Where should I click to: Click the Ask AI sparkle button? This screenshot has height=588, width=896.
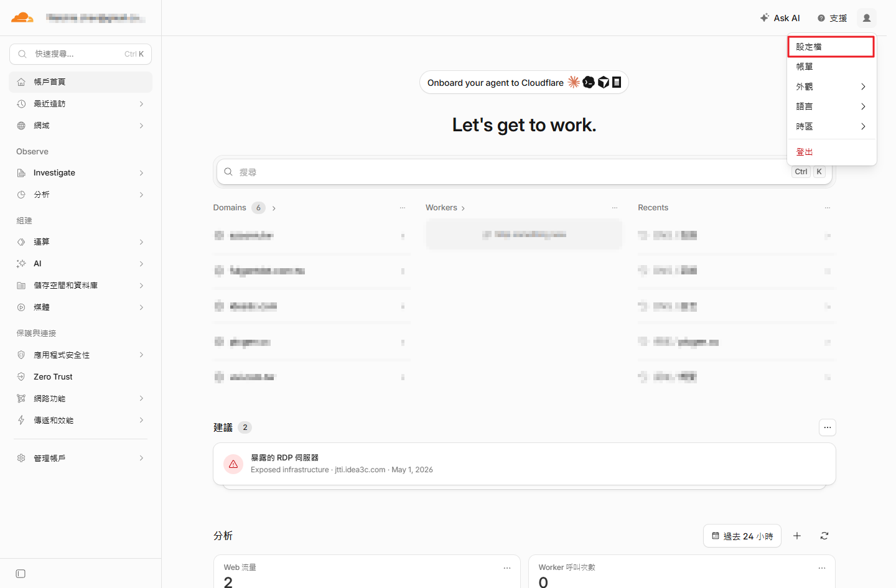click(780, 18)
